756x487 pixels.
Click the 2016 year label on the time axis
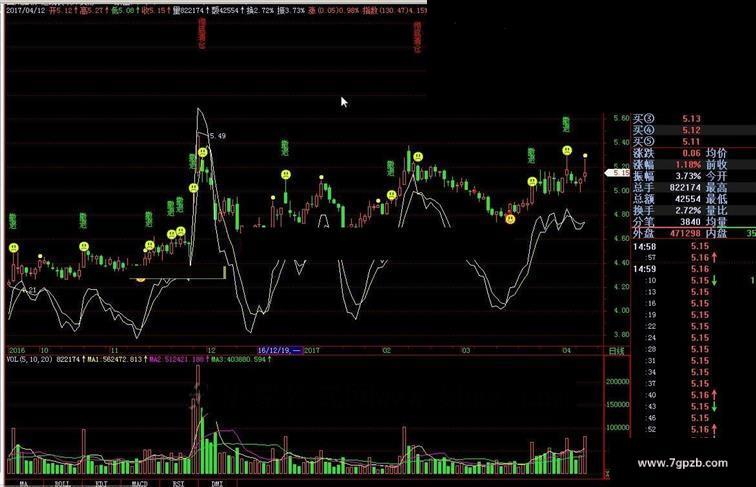point(16,351)
